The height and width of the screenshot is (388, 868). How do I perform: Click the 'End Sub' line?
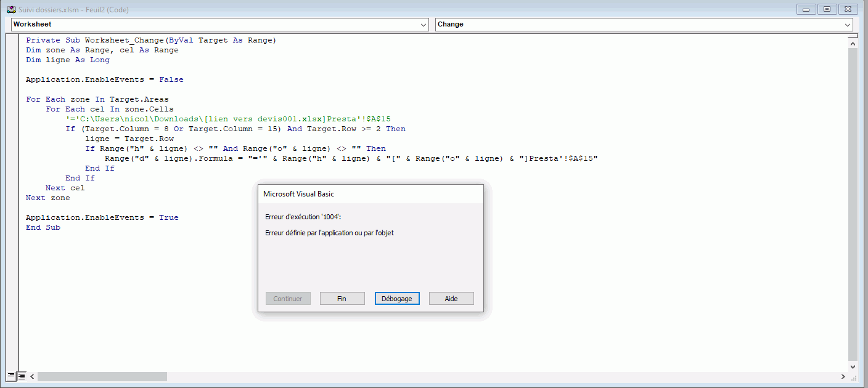coord(43,227)
